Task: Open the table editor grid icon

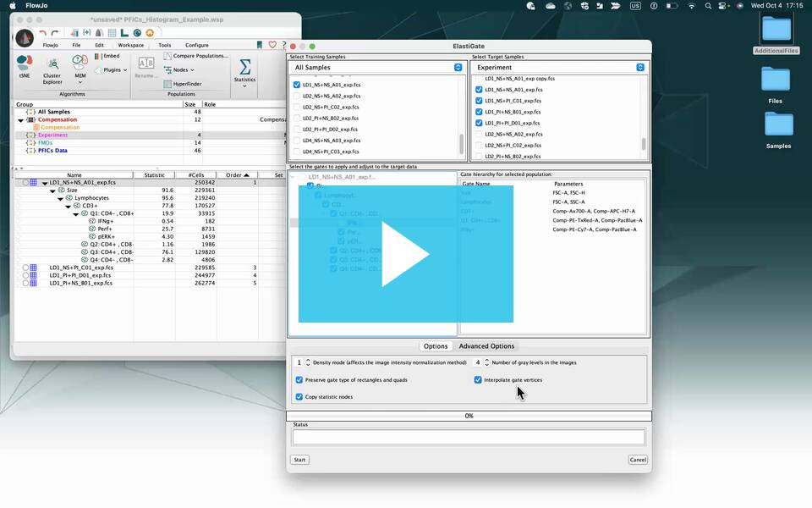Action: 112,33
